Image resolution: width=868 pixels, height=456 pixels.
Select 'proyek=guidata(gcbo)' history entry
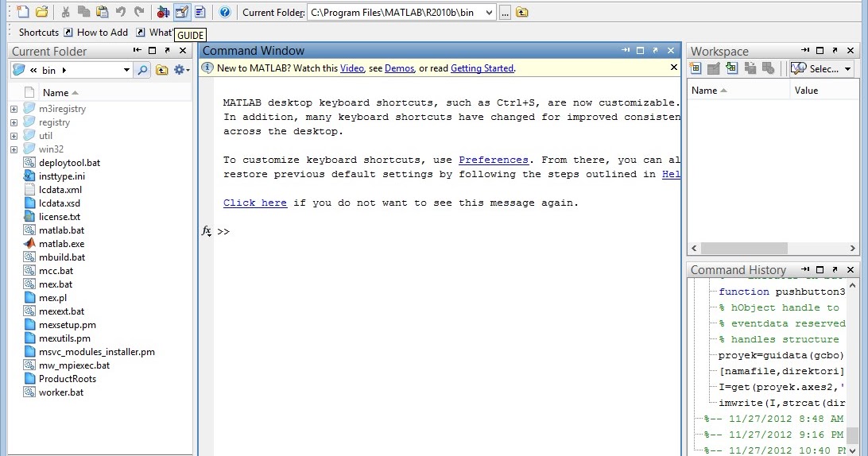[x=781, y=355]
